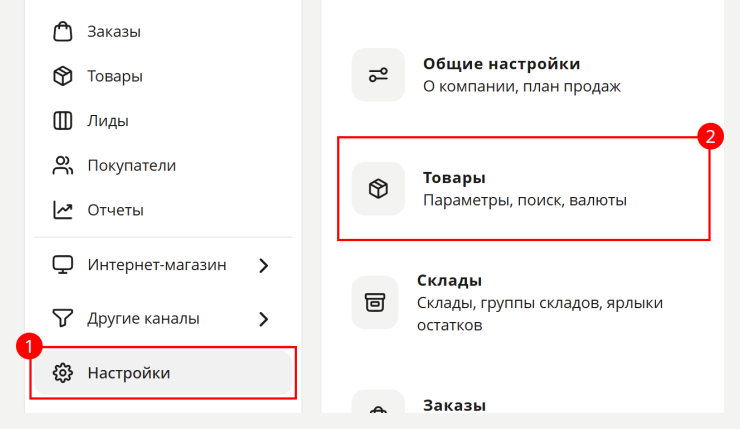The width and height of the screenshot is (740, 429).
Task: Open the Товары settings heading
Action: point(454,178)
